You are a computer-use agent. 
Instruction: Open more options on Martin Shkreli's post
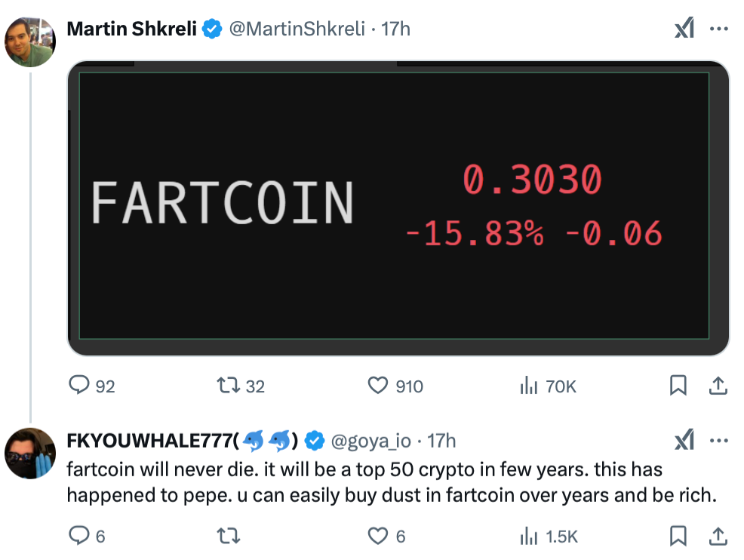coord(718,29)
